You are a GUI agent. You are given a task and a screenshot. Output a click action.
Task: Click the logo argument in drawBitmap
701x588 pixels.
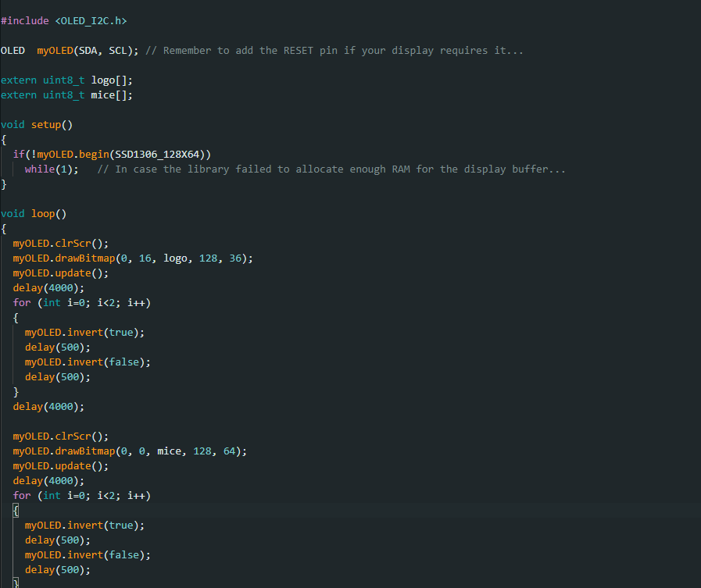(175, 258)
